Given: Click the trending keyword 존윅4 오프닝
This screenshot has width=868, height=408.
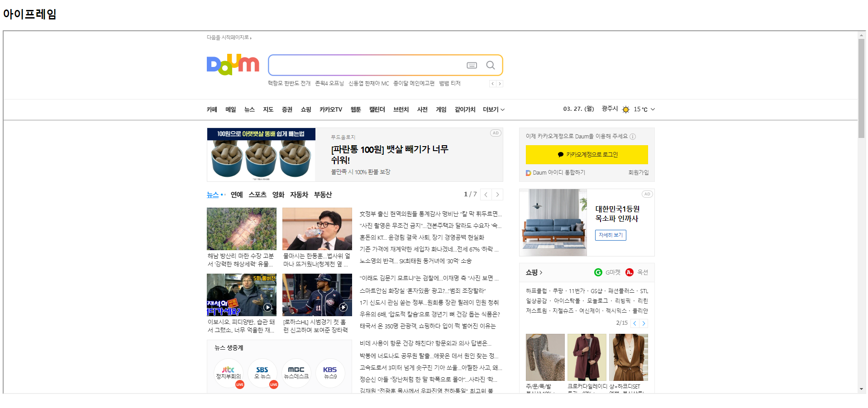Looking at the screenshot, I should click(329, 84).
